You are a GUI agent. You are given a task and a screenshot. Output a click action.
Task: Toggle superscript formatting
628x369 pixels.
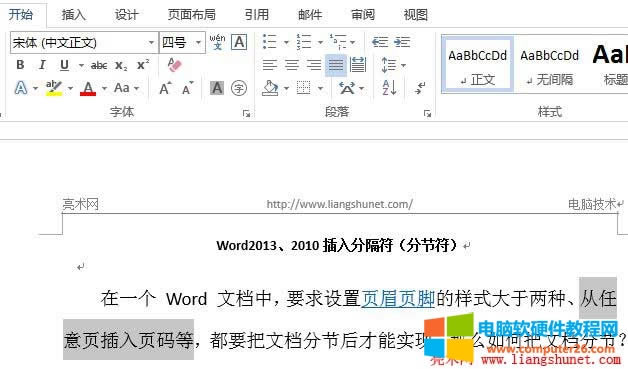tap(143, 65)
